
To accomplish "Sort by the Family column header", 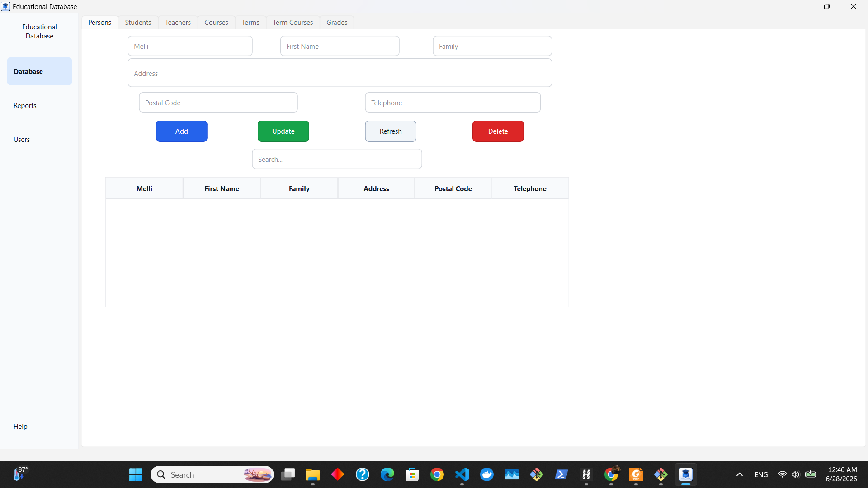I will (299, 188).
